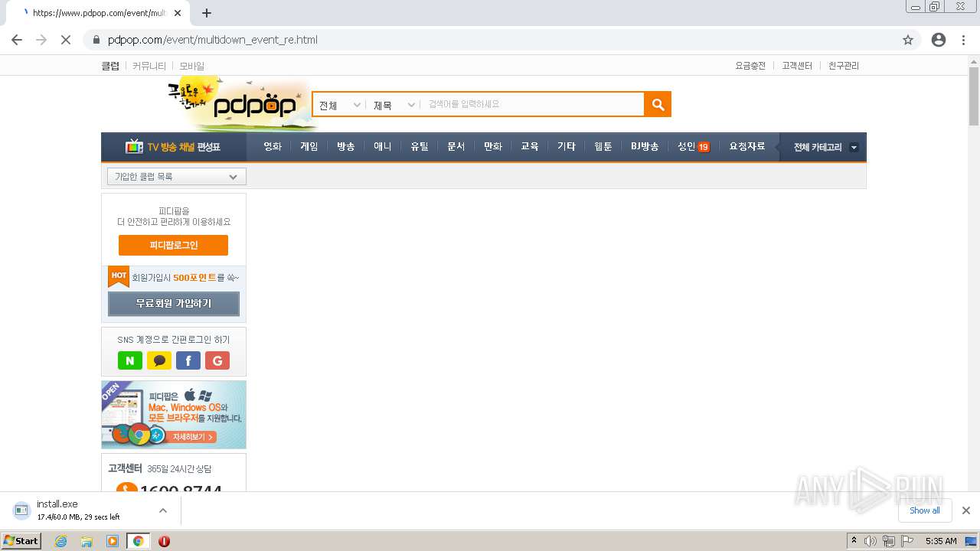
Task: Click the Chrome taskbar icon
Action: click(x=139, y=541)
